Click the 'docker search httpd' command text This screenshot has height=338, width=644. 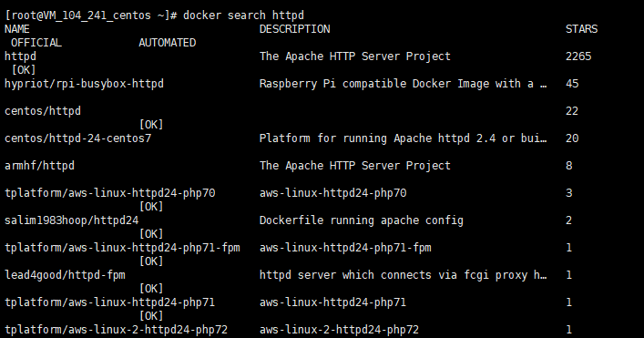[x=243, y=15]
